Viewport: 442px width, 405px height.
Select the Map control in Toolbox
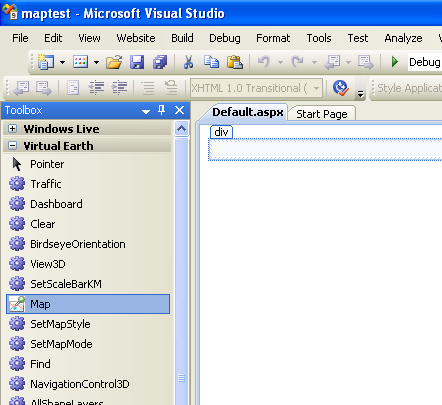(88, 304)
